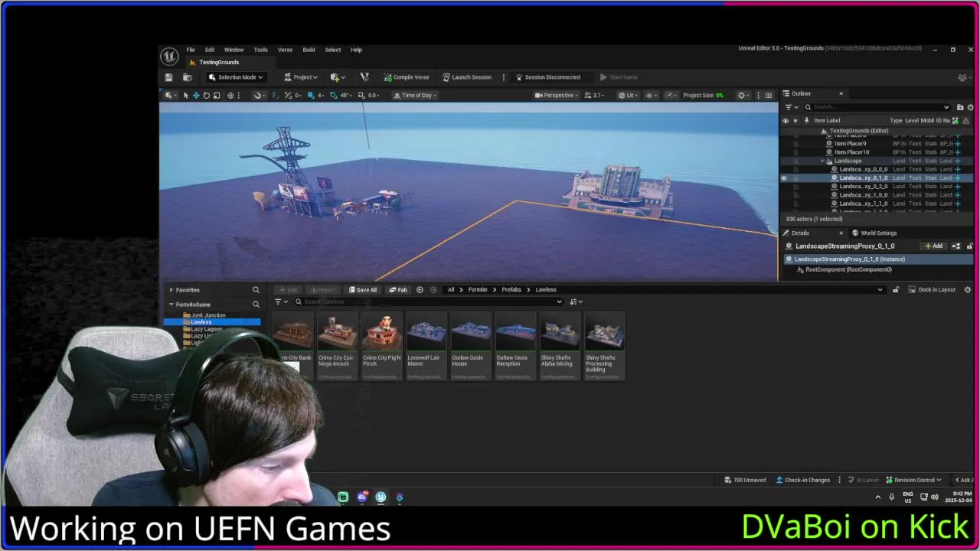Viewport: 980px width, 551px height.
Task: Open the Window menu
Action: tap(234, 50)
